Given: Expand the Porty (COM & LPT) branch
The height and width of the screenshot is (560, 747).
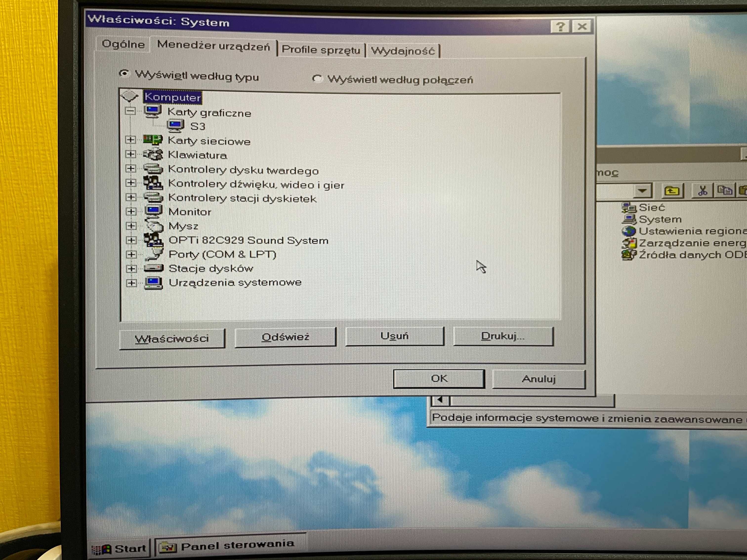Looking at the screenshot, I should tap(131, 254).
